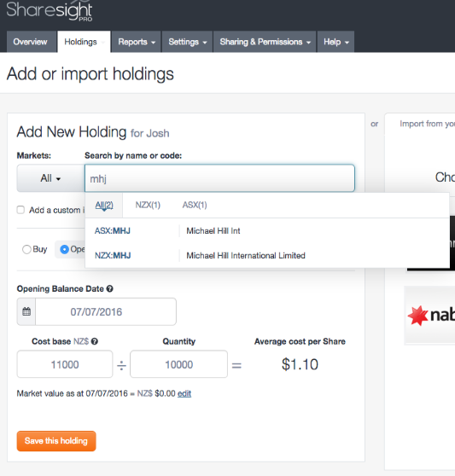Image resolution: width=455 pixels, height=476 pixels.
Task: Switch to the All(2) results tab
Action: [x=104, y=206]
